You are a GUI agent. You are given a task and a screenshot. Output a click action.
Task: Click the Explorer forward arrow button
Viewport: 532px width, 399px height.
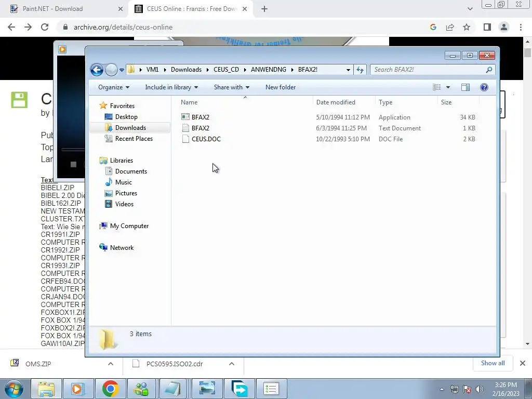tap(111, 70)
